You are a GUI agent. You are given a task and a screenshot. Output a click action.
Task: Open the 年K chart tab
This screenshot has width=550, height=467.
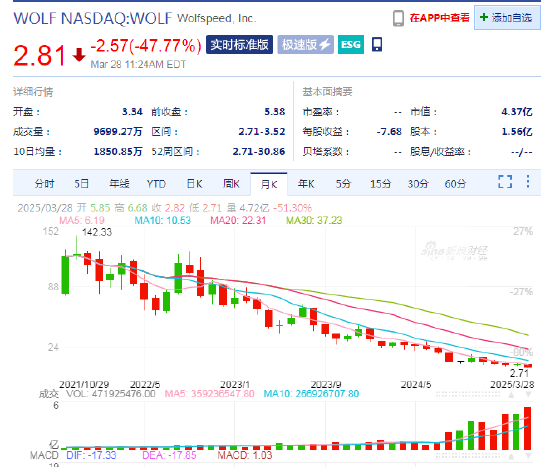[306, 184]
